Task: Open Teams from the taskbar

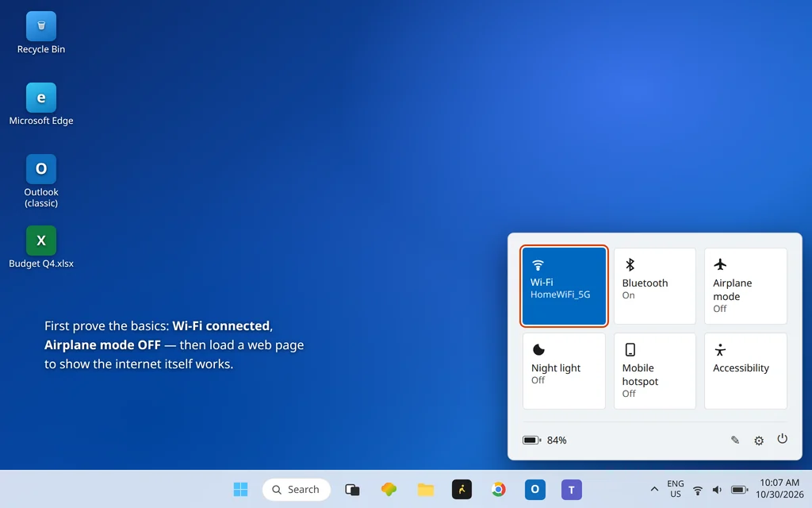Action: 571,489
